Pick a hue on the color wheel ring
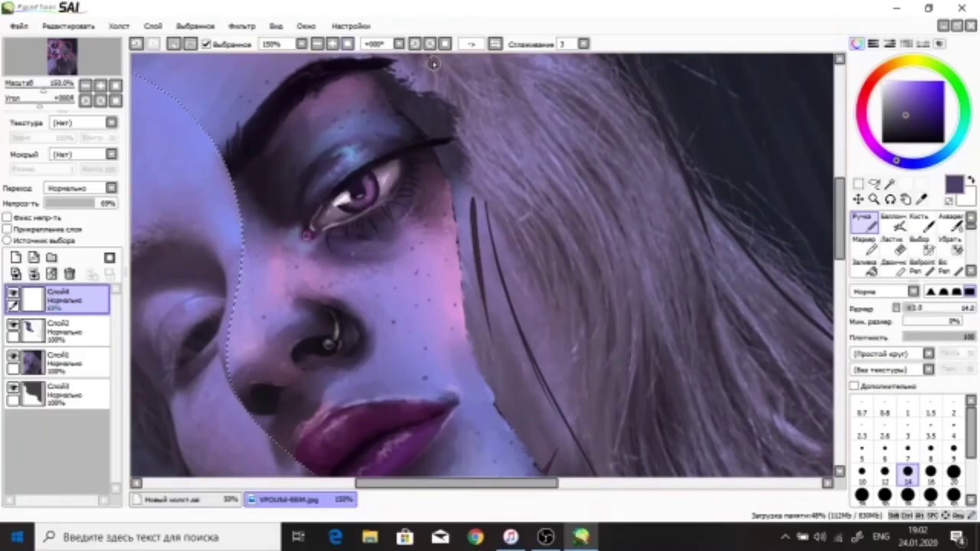Screen dimensions: 980x551 913,62
